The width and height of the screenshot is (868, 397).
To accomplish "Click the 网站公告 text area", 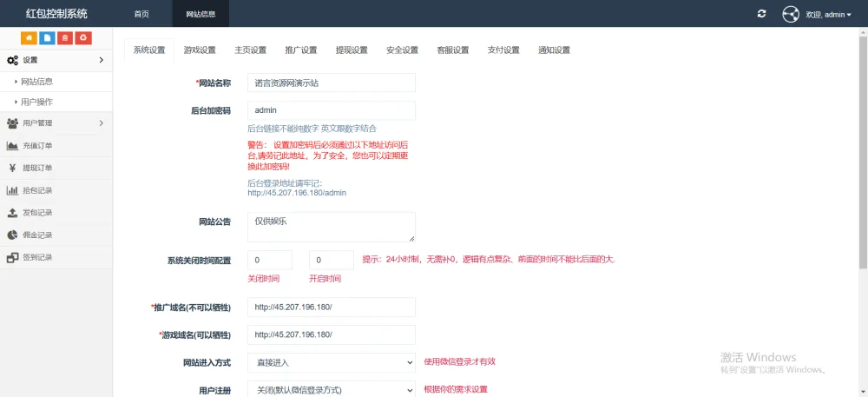I will [x=331, y=227].
